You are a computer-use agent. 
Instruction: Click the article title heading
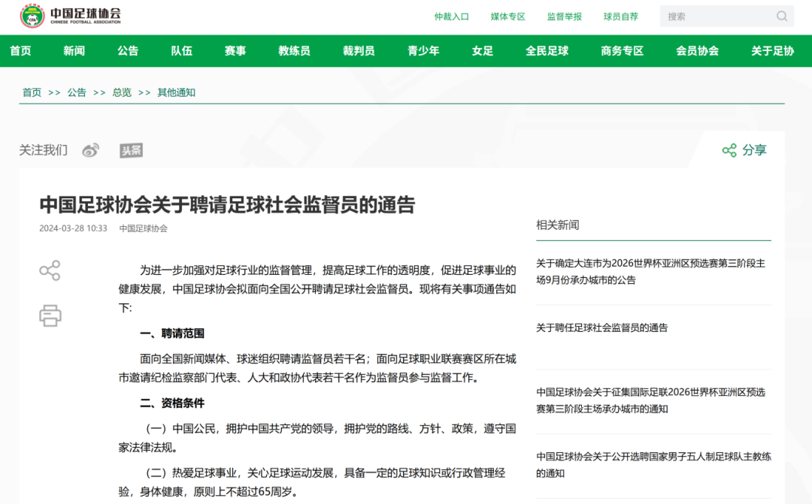coord(227,205)
